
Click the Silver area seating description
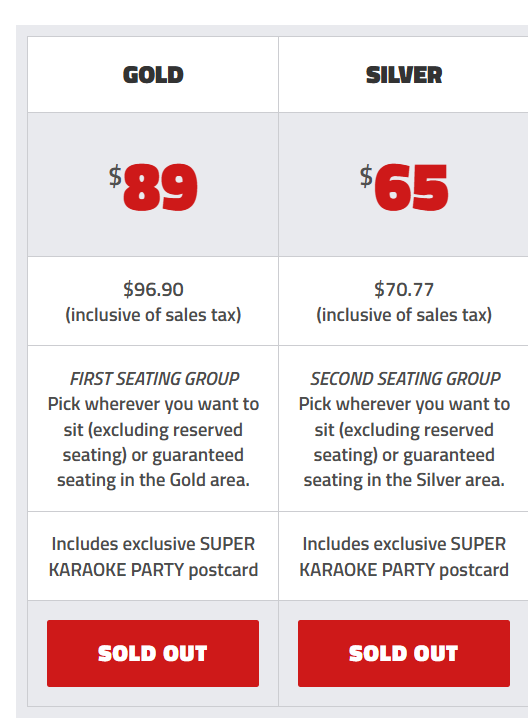[x=404, y=442]
